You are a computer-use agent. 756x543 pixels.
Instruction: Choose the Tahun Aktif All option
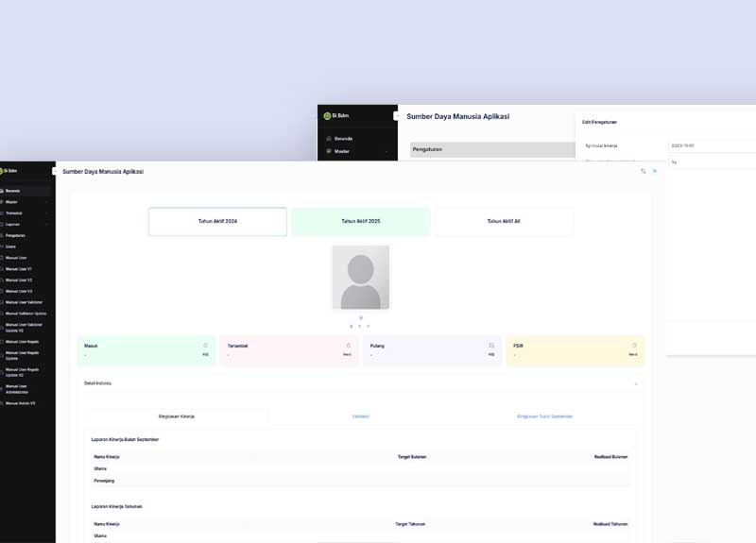(x=503, y=221)
